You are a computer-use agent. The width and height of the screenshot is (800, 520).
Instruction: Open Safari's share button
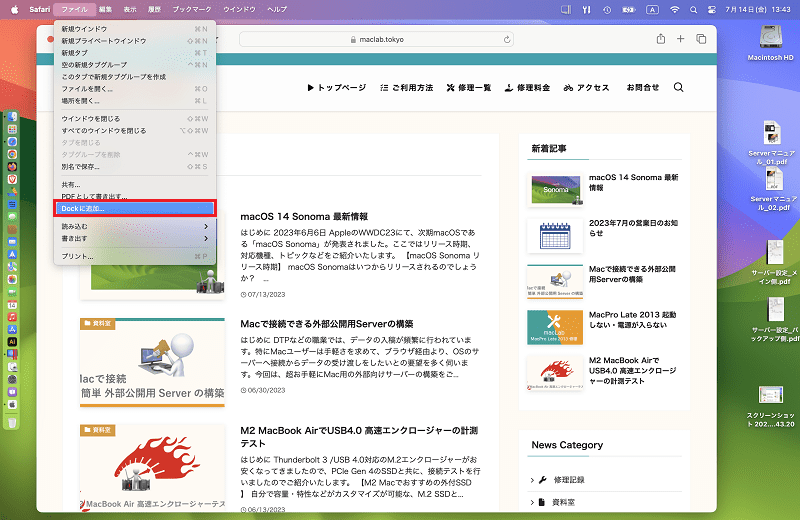click(661, 39)
